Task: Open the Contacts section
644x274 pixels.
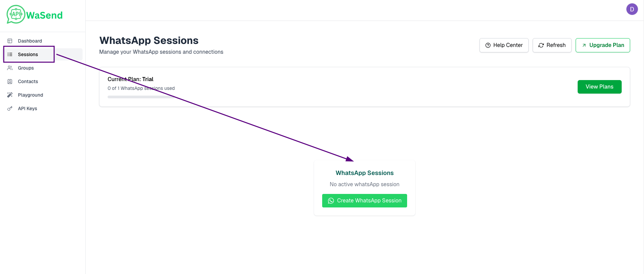Action: click(28, 81)
